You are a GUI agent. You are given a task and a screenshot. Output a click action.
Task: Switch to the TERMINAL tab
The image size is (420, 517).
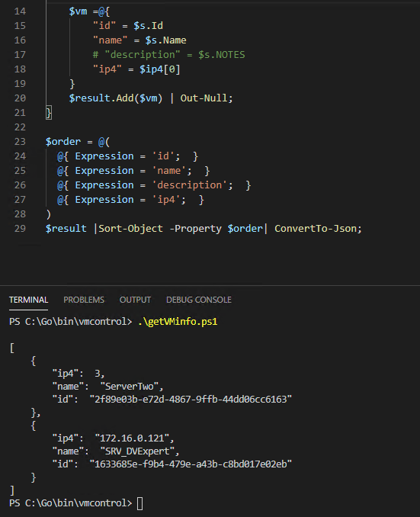(28, 300)
